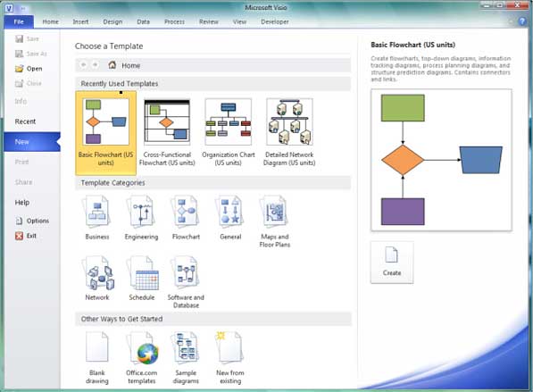Click Close in the backstage menu
533x392 pixels.
29,83
